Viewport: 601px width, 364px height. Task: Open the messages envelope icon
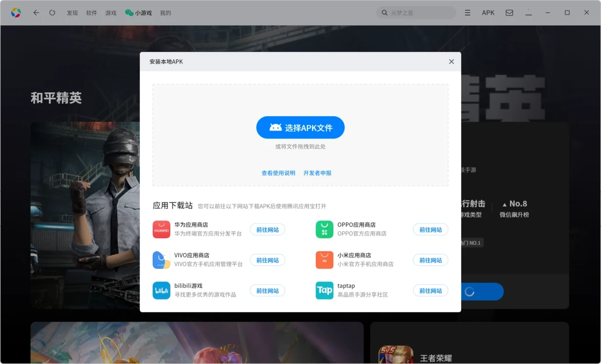pos(509,13)
